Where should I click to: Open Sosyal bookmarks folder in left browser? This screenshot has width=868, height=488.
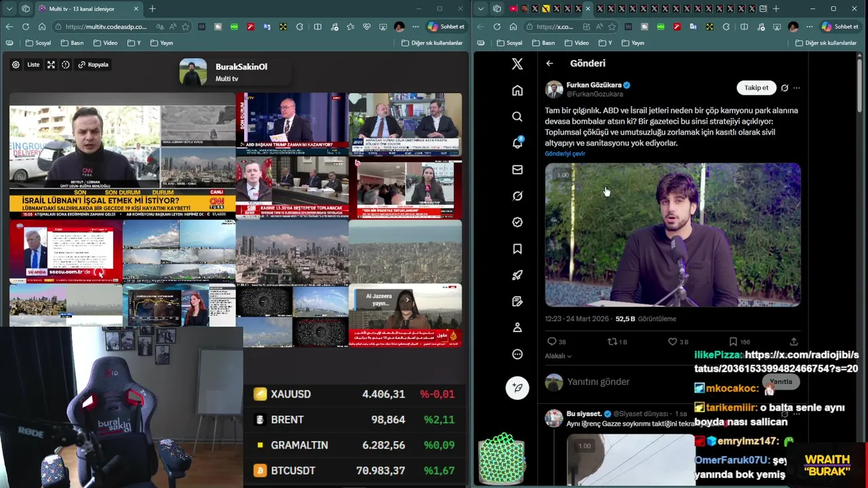(38, 43)
